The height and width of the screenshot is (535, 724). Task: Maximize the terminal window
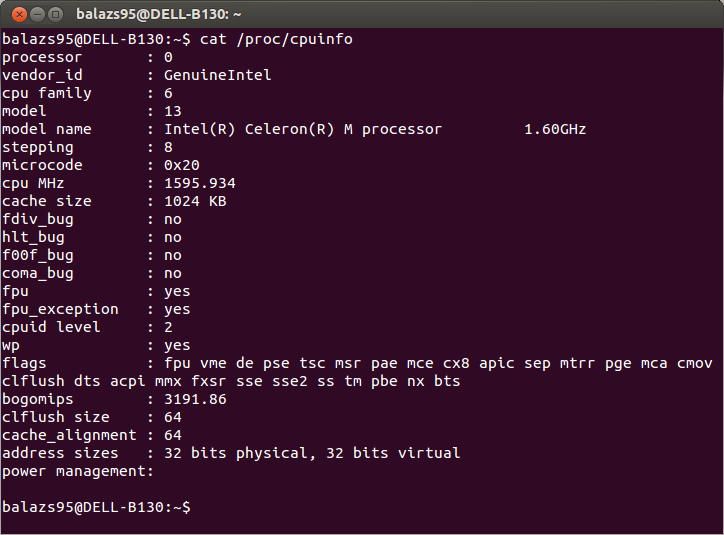click(x=55, y=15)
